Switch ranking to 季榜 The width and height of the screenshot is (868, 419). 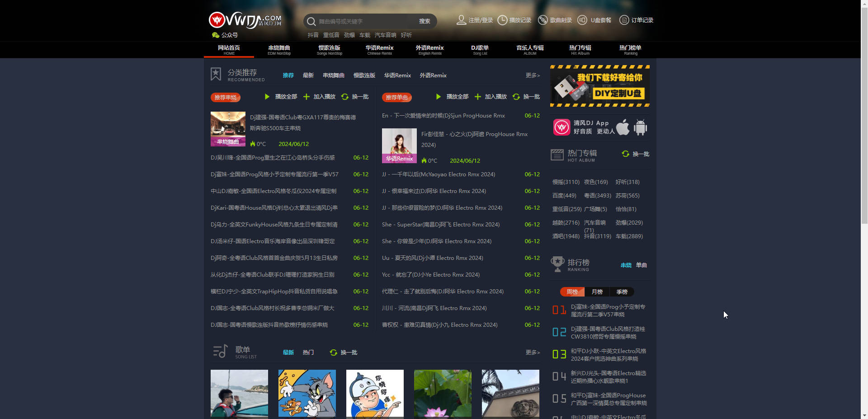[x=622, y=292]
